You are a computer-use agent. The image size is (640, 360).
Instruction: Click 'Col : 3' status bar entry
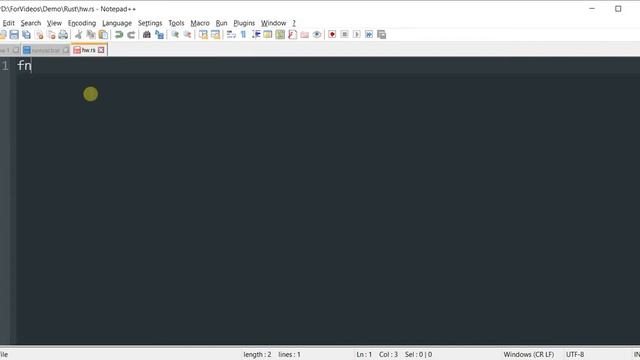tap(388, 355)
